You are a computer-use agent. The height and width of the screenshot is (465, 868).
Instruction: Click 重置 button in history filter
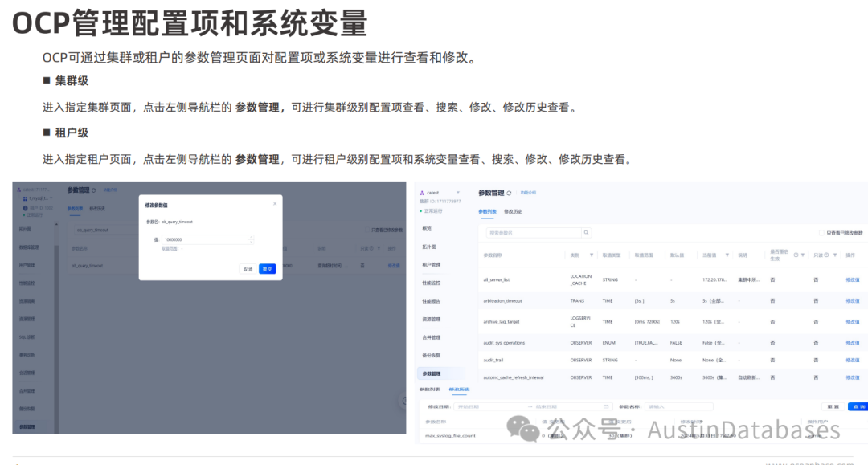point(833,406)
